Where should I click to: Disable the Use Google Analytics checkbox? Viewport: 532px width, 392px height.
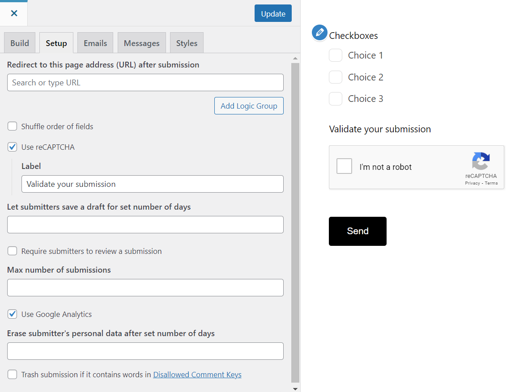coord(13,314)
